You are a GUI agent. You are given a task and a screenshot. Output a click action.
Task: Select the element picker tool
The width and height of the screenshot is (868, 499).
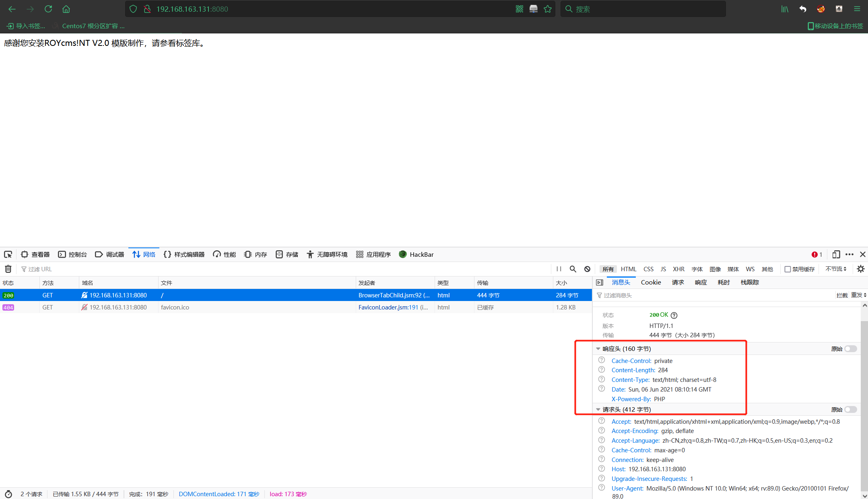point(8,254)
